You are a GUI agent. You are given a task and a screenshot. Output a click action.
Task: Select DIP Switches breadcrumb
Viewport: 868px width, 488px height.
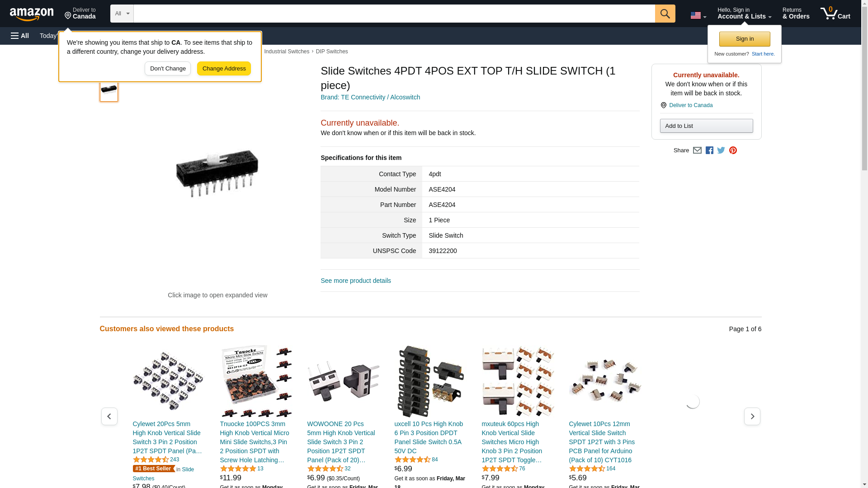(x=332, y=52)
